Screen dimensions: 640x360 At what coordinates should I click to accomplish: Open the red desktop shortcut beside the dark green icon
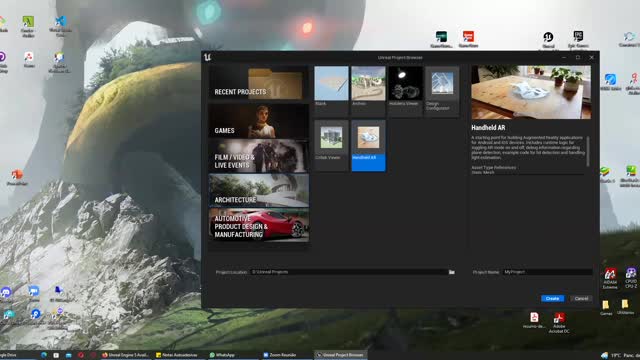pos(468,40)
